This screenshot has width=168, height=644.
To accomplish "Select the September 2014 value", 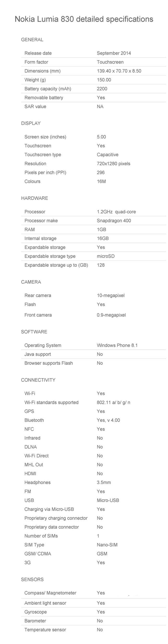I will (x=114, y=53).
